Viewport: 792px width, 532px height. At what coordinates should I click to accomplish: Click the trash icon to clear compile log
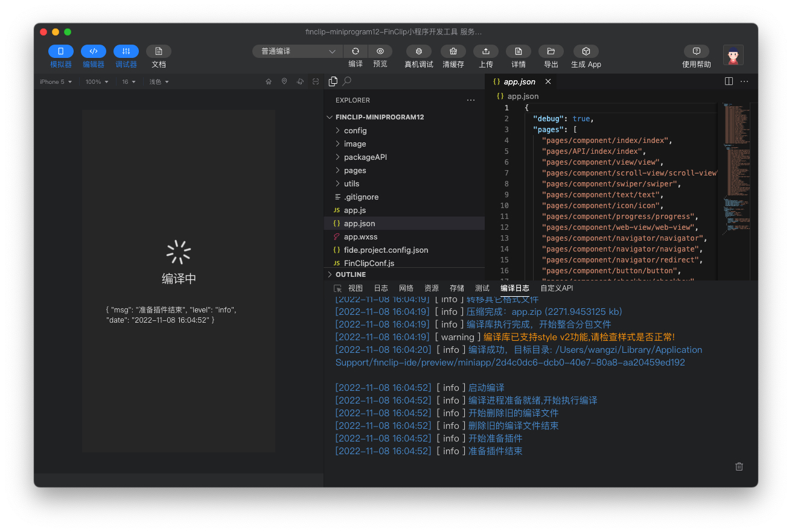coord(739,466)
